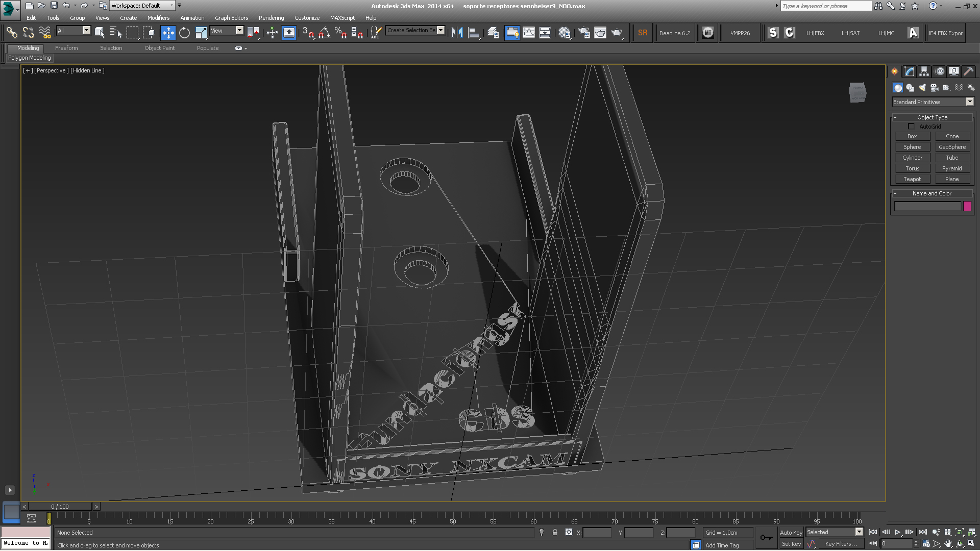Image resolution: width=980 pixels, height=551 pixels.
Task: Choose the Select Object arrow tool
Action: point(100,33)
